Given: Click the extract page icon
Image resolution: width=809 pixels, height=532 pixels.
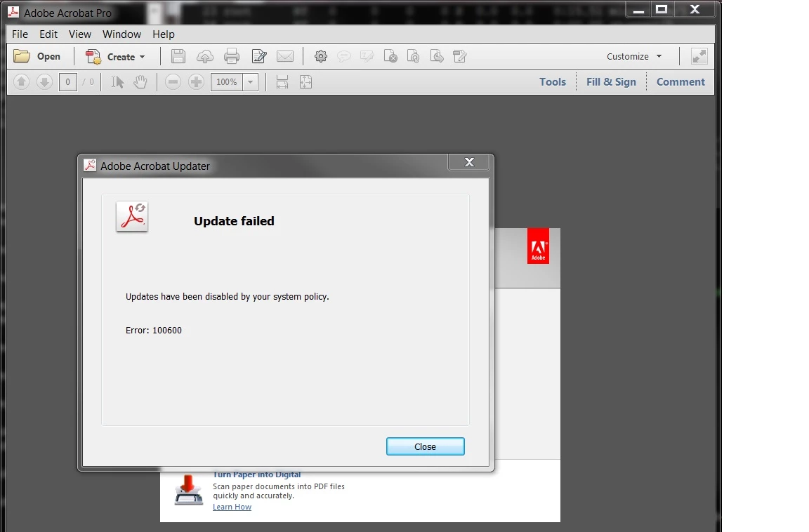Looking at the screenshot, I should [437, 56].
